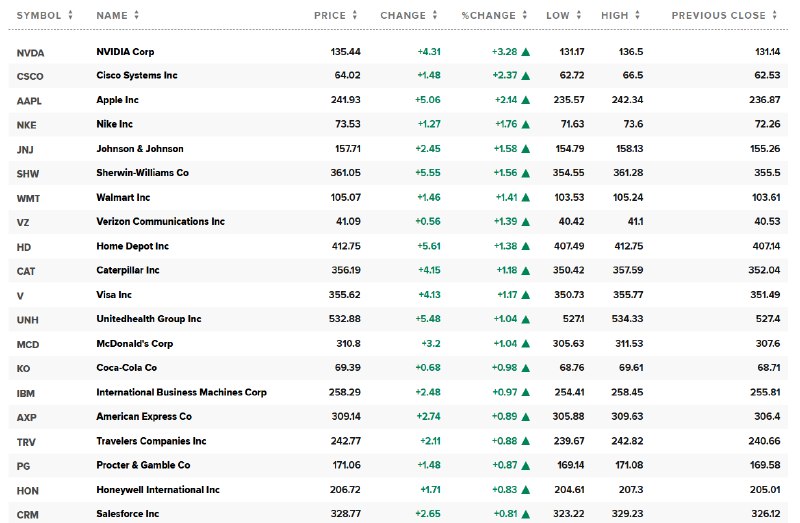Click HD green up-arrow indicator
This screenshot has height=523, width=800.
click(x=526, y=246)
